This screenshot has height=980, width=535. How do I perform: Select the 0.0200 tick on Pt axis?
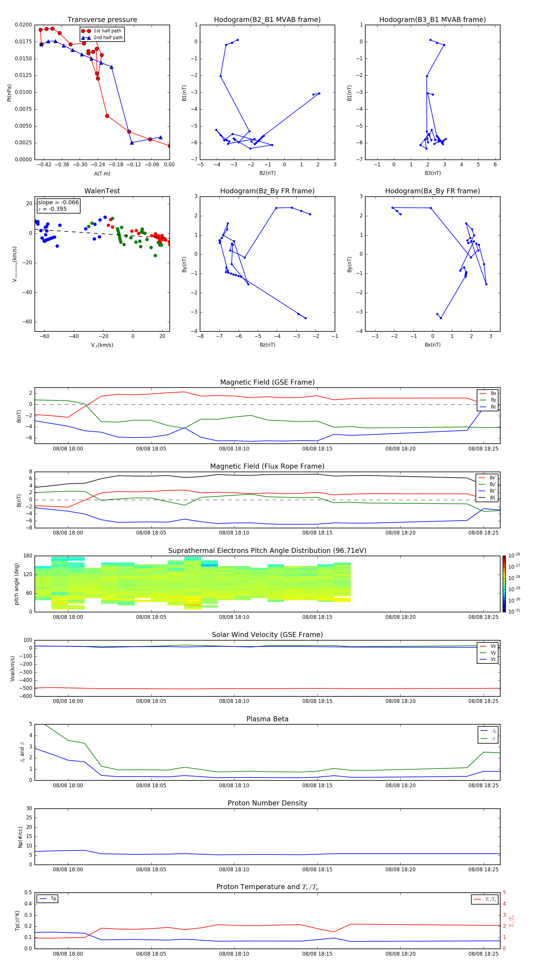[x=23, y=25]
